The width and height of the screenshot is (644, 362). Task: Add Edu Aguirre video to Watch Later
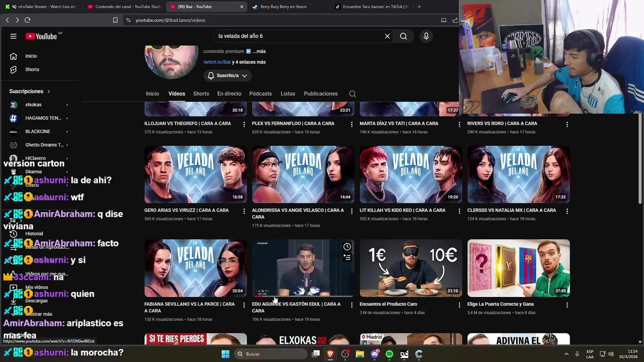347,246
